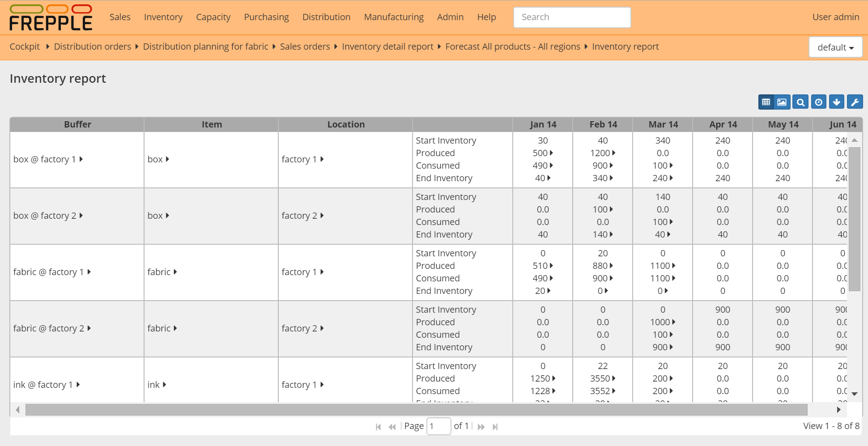Viewport: 868px width, 446px height.
Task: Sort by the Location column header
Action: pos(346,124)
